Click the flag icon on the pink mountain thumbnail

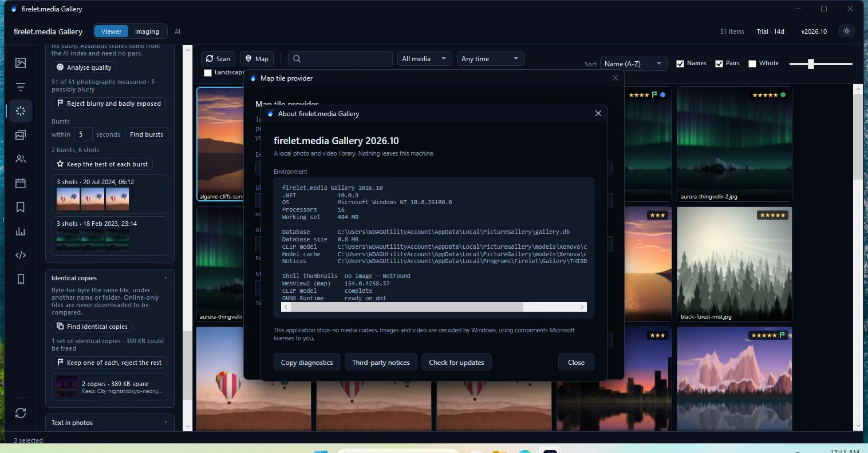coord(783,335)
